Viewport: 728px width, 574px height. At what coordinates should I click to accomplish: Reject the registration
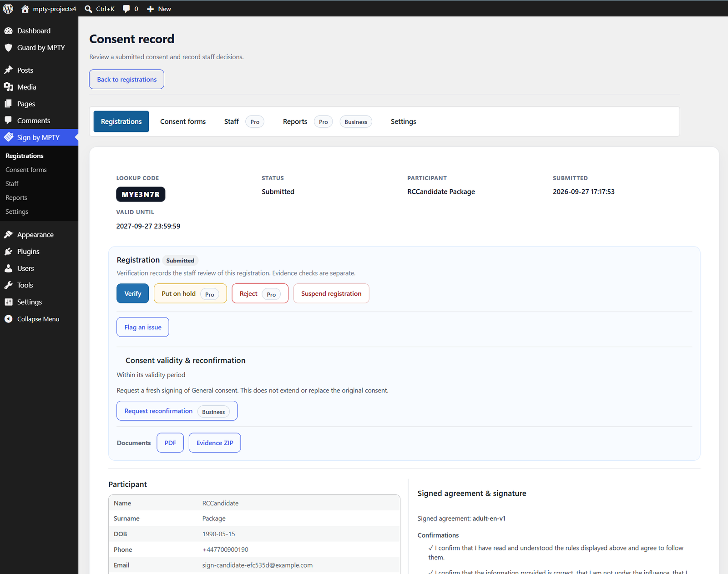tap(260, 293)
